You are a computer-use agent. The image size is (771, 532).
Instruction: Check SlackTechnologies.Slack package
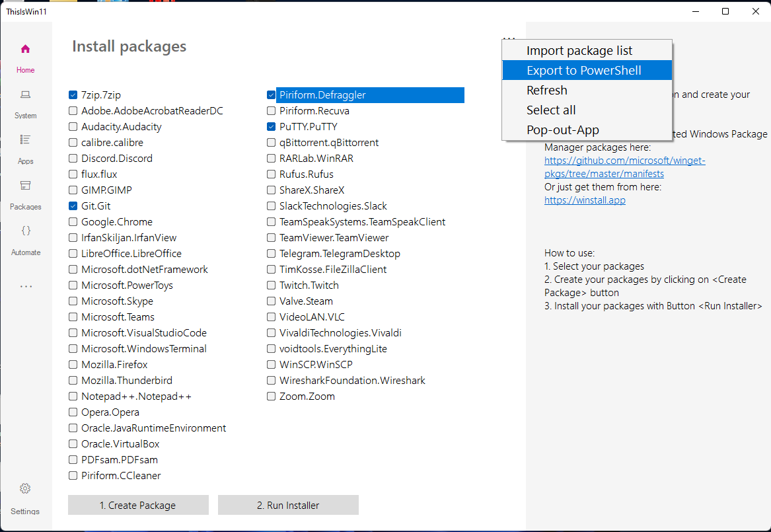click(271, 206)
